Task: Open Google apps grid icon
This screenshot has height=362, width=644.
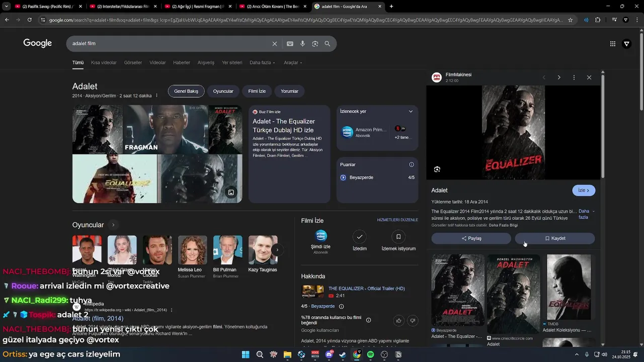Action: pyautogui.click(x=613, y=44)
